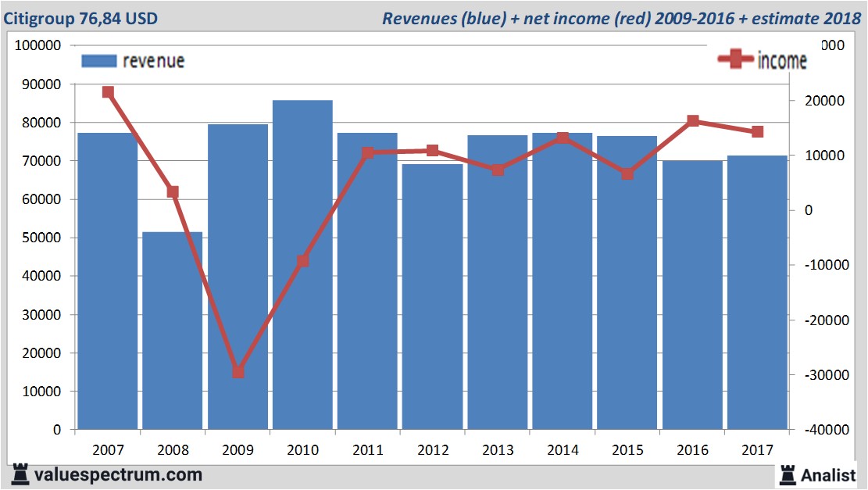Click the 2017 income data point
This screenshot has width=868, height=490.
click(757, 132)
